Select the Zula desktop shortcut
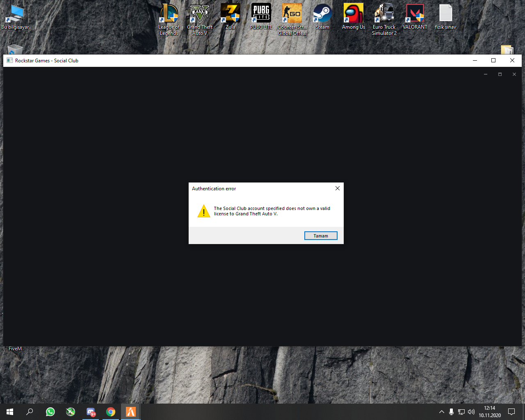This screenshot has width=525, height=420. click(231, 16)
